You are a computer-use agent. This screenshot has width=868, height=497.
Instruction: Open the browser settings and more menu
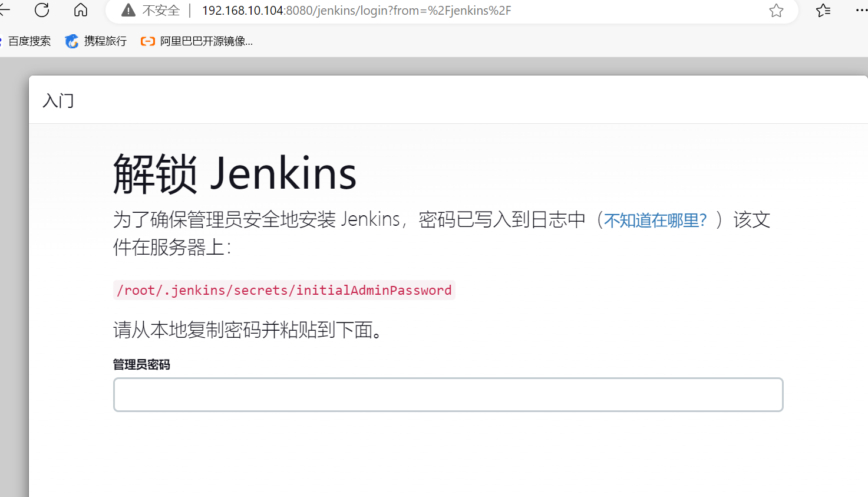coord(861,11)
